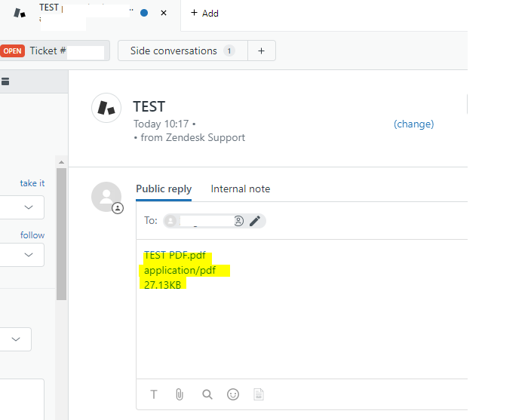
Task: Select the Public reply tab
Action: point(164,189)
